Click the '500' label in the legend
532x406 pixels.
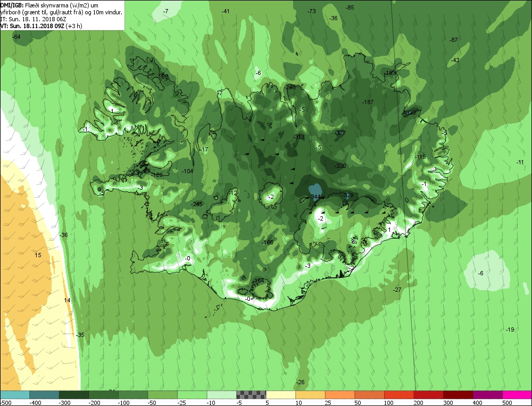click(507, 403)
